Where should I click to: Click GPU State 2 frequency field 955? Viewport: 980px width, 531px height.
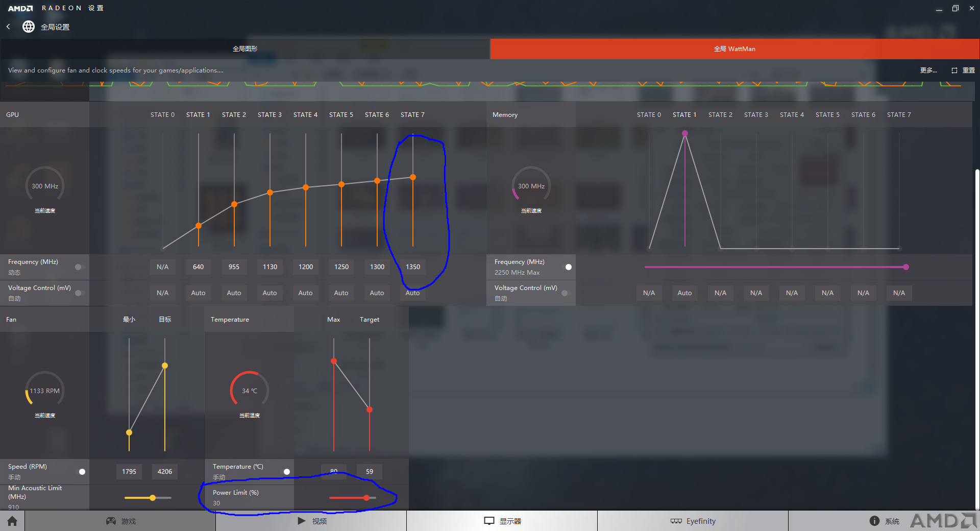[234, 267]
